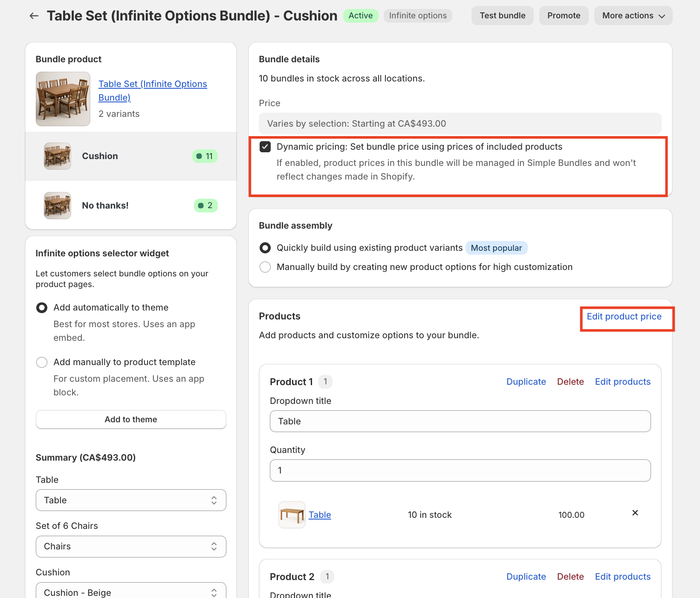The width and height of the screenshot is (700, 598).
Task: Duplicate Product 2
Action: pyautogui.click(x=526, y=577)
